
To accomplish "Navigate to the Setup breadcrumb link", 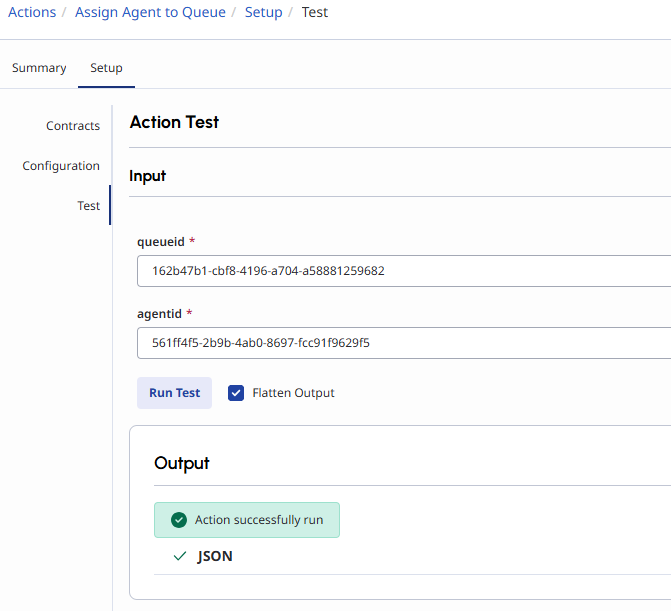I will (264, 13).
